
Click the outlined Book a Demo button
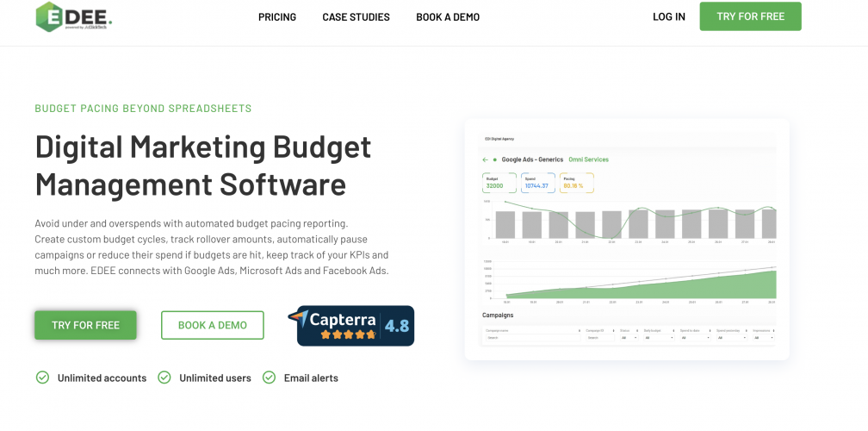pos(213,325)
